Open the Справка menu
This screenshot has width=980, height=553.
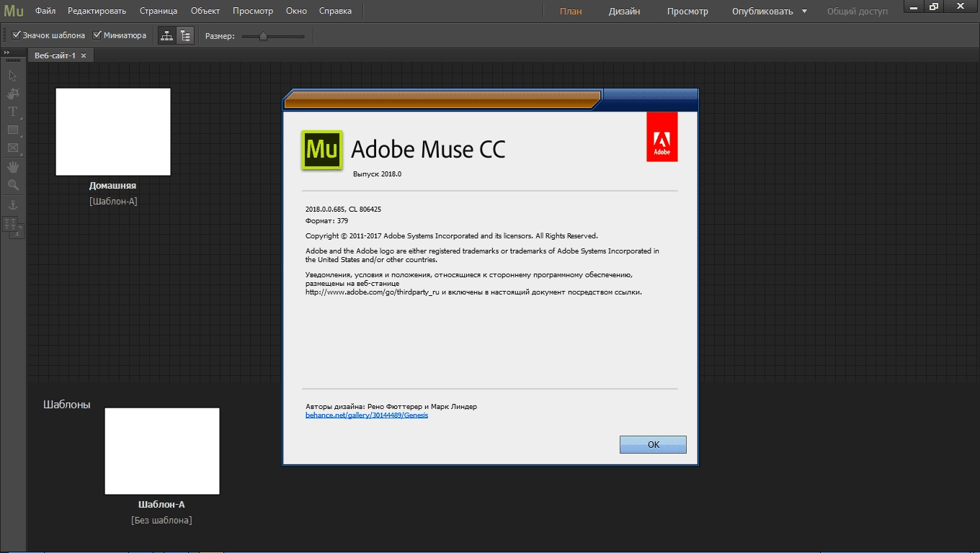pos(335,11)
